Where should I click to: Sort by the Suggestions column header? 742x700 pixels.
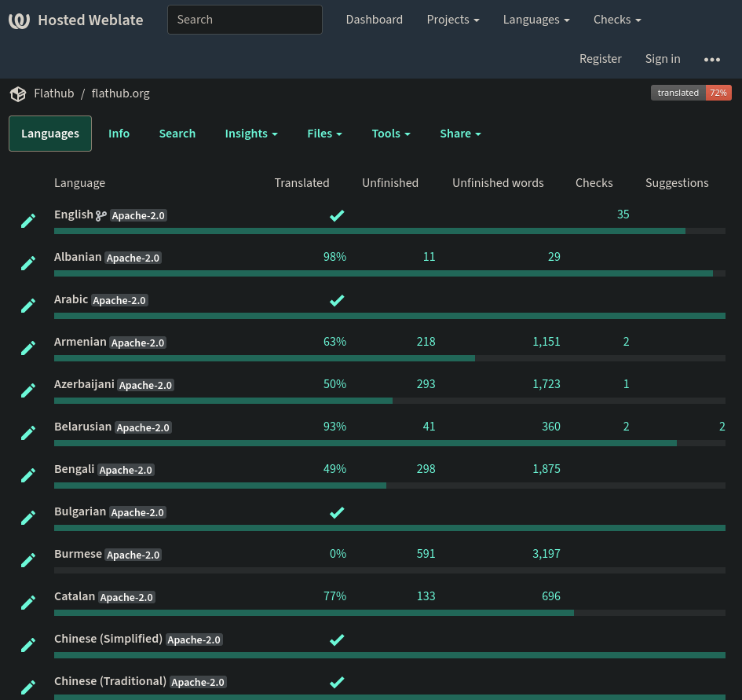point(677,183)
